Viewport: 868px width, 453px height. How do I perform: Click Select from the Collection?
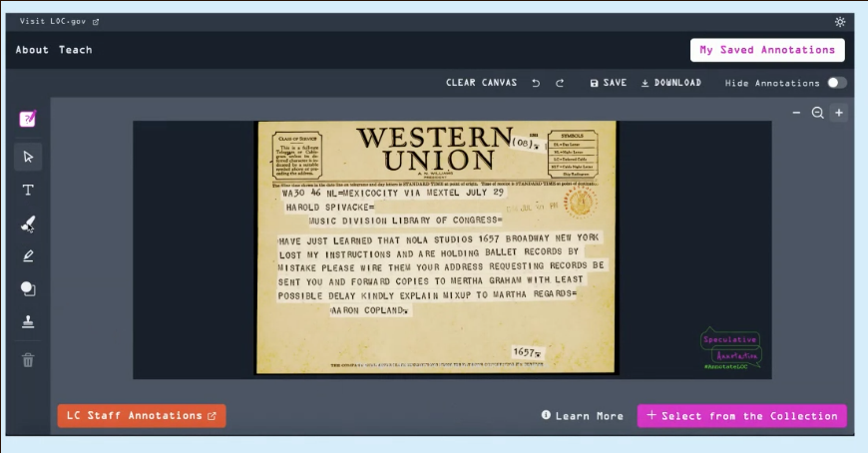pyautogui.click(x=741, y=416)
